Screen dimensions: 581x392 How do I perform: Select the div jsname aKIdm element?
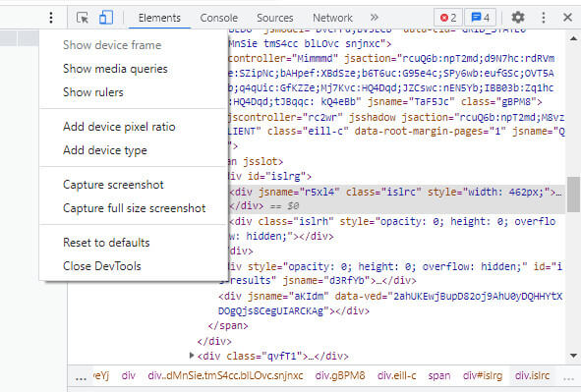pyautogui.click(x=390, y=304)
